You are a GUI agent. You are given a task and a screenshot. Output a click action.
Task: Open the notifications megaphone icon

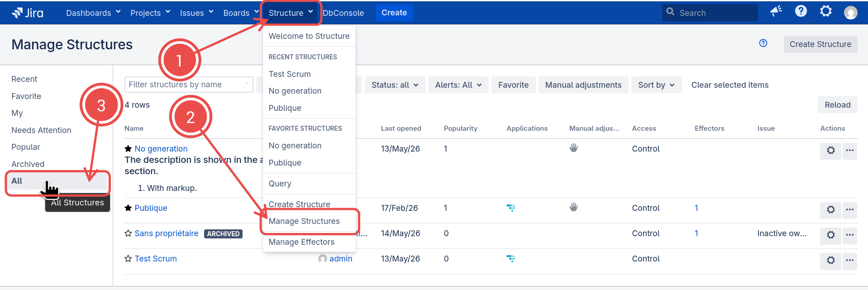pos(776,11)
